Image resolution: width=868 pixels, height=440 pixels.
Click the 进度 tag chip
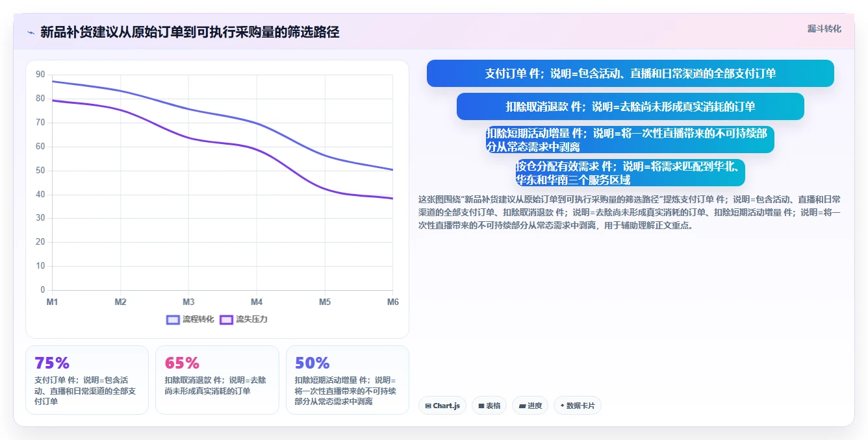530,406
